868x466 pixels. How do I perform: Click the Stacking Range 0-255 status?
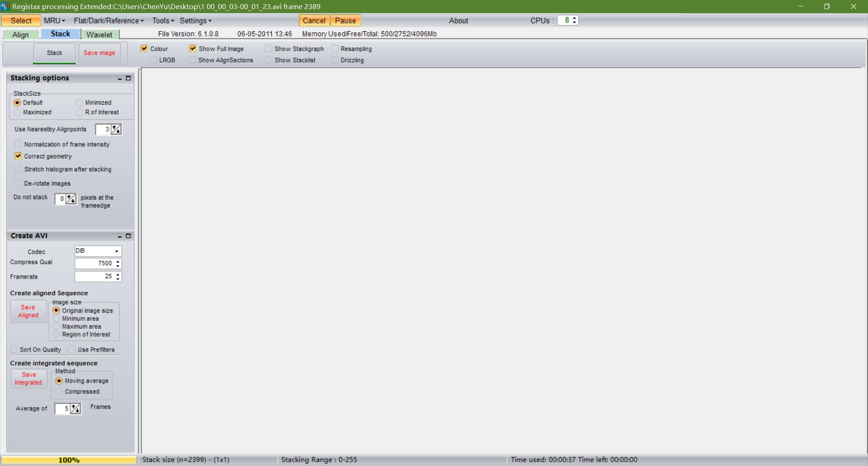319,460
